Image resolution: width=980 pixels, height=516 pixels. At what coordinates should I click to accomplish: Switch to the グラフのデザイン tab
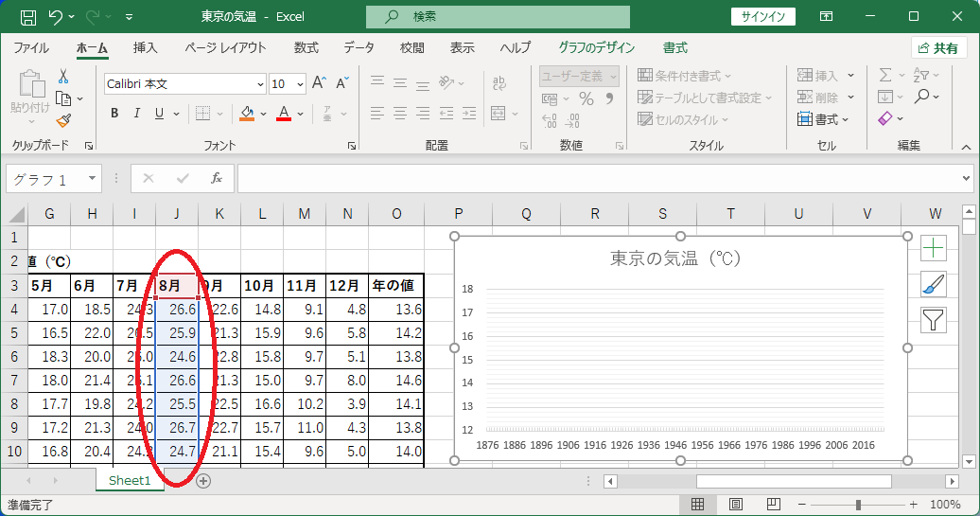pos(596,47)
